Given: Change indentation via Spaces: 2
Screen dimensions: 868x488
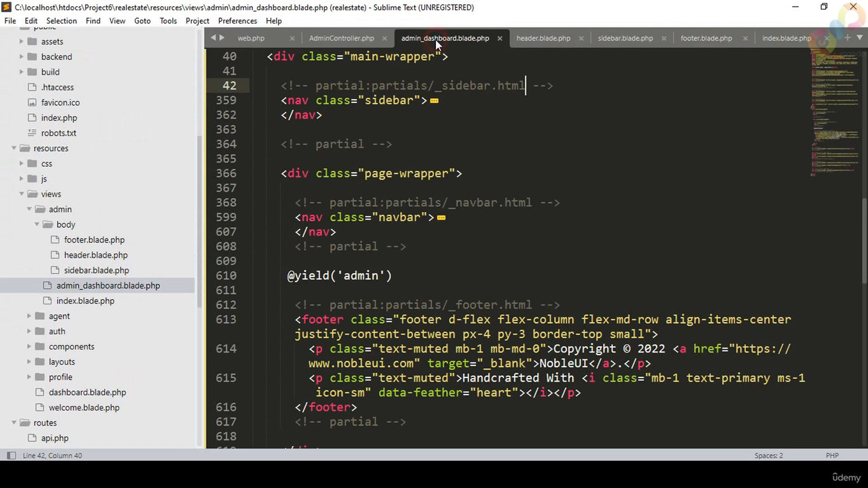Looking at the screenshot, I should click(768, 455).
